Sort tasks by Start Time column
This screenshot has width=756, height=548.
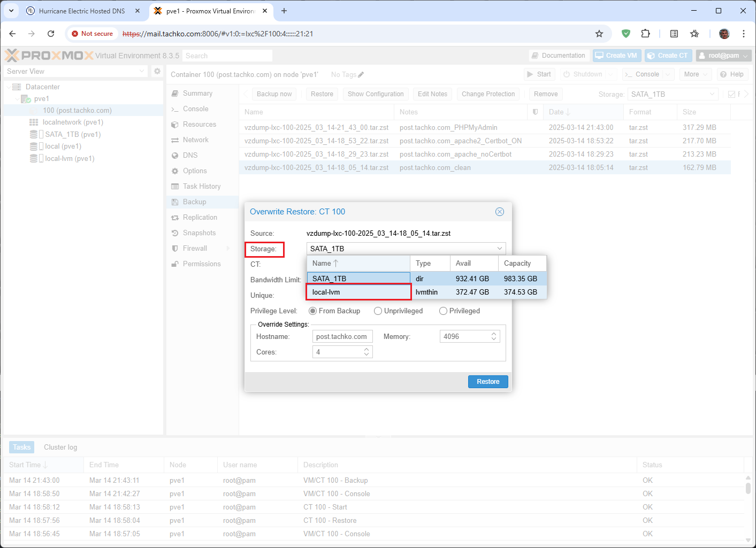pos(43,465)
